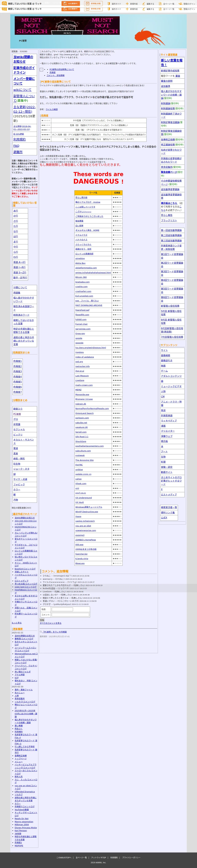Open the 000.exe entry

click(79, 544)
